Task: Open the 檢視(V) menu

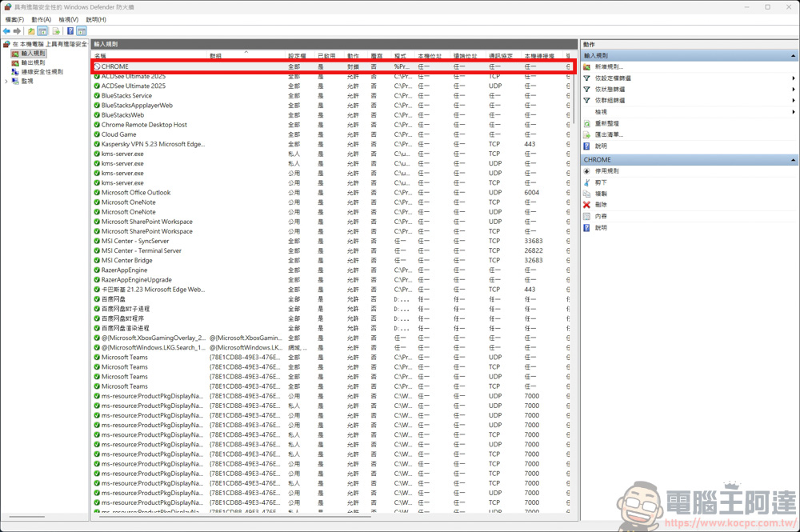Action: [x=68, y=19]
